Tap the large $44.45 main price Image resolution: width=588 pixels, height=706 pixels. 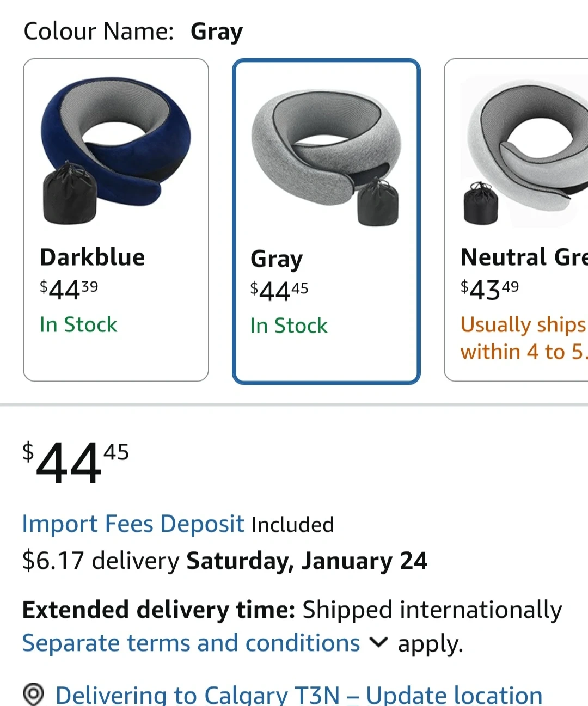(x=75, y=463)
